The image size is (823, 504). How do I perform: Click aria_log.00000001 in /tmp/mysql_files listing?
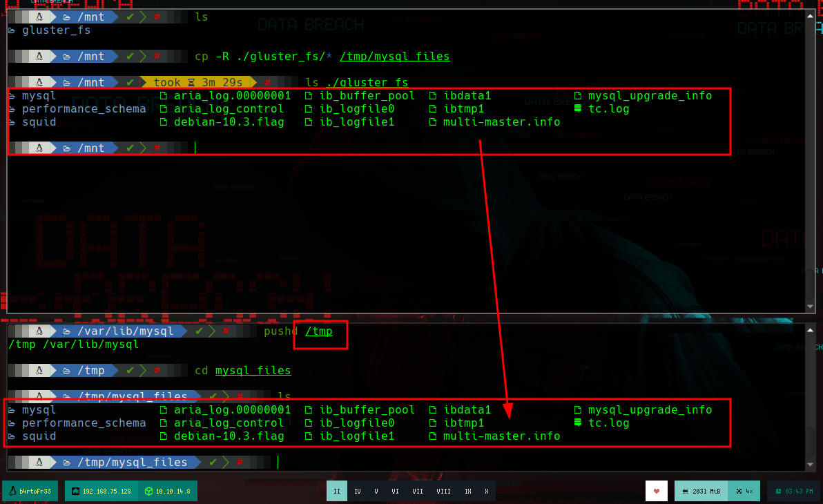click(x=233, y=409)
